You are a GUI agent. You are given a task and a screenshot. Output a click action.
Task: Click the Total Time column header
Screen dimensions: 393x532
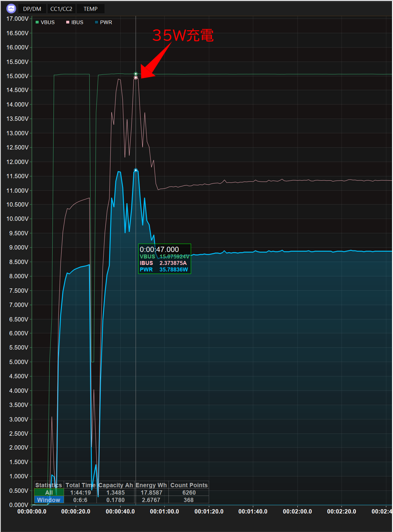tap(81, 485)
